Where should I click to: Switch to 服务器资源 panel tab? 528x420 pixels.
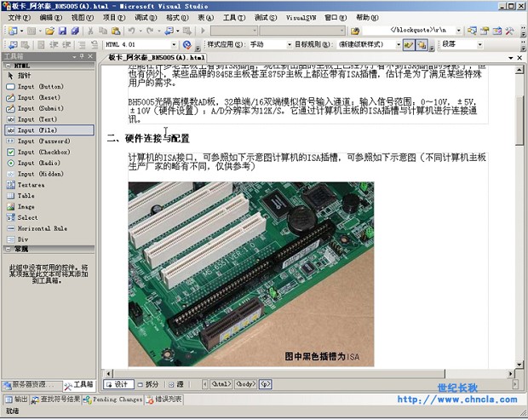(x=32, y=384)
